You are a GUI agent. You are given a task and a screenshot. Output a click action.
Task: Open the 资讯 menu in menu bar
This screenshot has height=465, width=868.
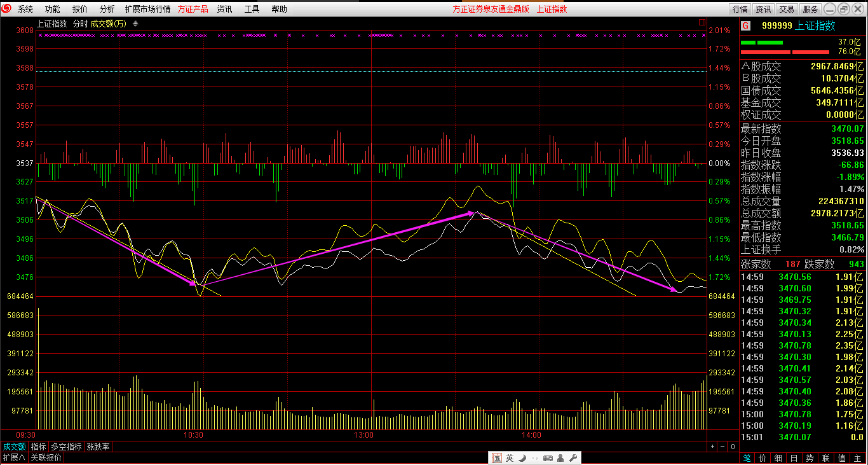point(224,9)
